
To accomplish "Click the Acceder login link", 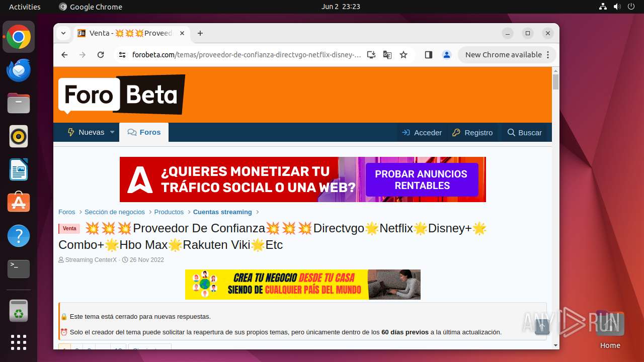I will [422, 133].
